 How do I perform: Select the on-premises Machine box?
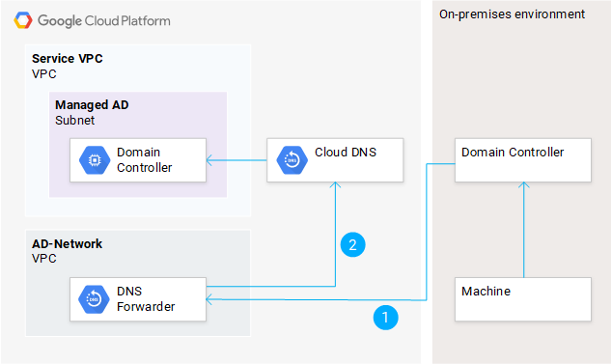pos(523,299)
